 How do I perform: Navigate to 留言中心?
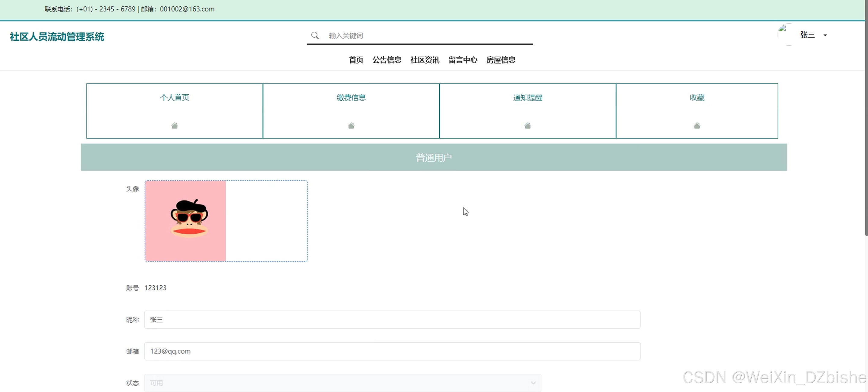pos(462,60)
